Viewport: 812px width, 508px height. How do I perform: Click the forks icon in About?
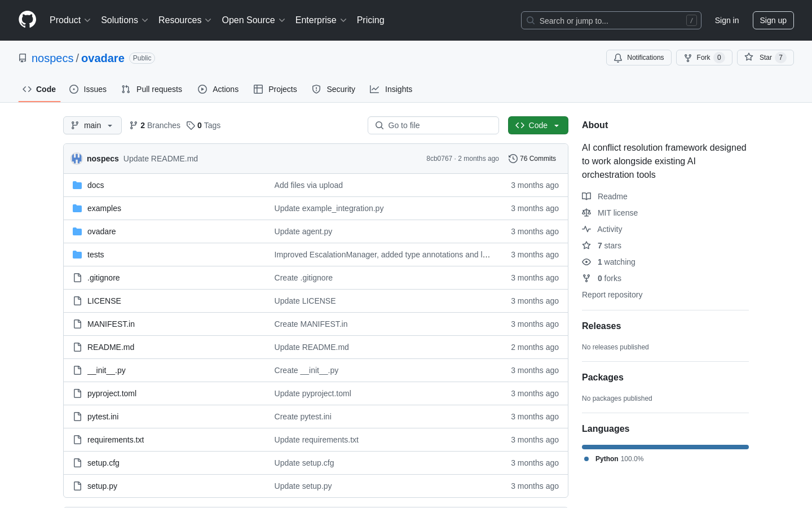pyautogui.click(x=586, y=278)
